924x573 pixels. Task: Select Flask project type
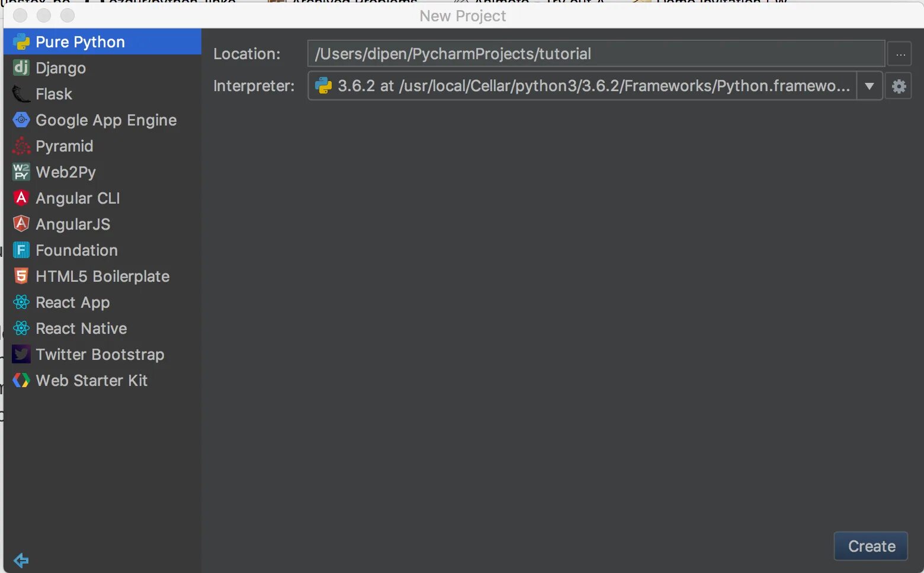coord(102,94)
